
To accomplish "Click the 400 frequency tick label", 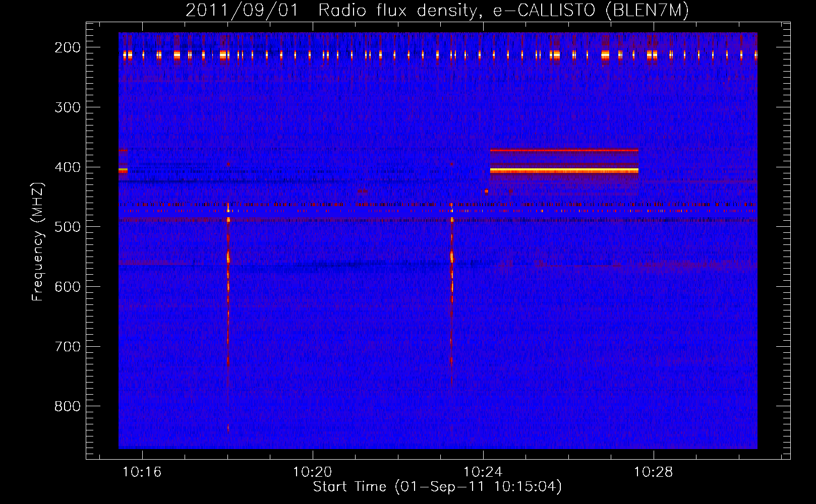I will click(68, 167).
